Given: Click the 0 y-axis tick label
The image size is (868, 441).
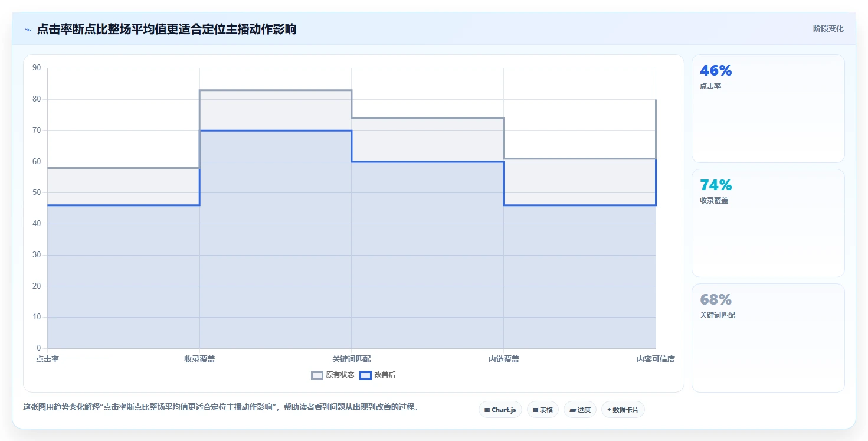Looking at the screenshot, I should (x=39, y=348).
